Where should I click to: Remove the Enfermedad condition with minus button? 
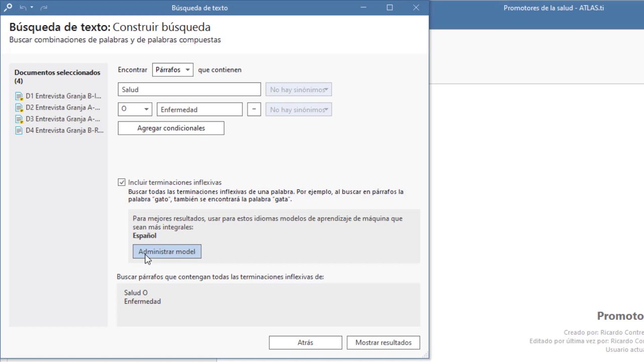click(x=254, y=109)
